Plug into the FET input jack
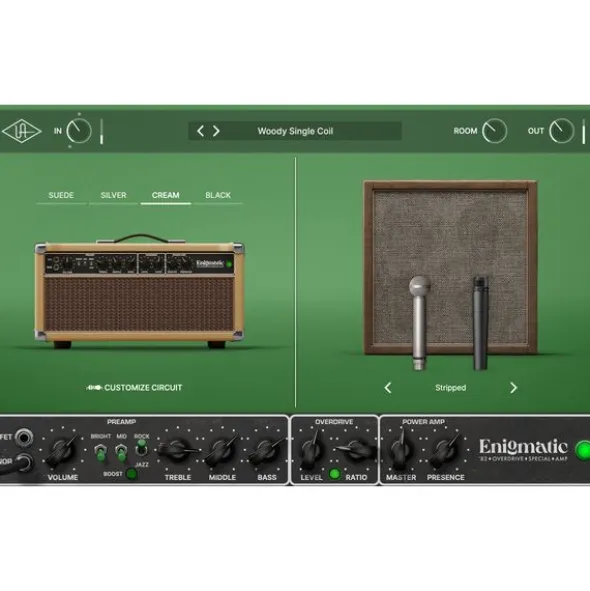This screenshot has height=591, width=590. point(24,438)
